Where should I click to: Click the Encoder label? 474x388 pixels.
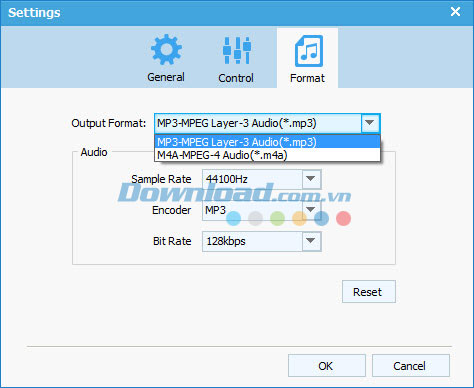[x=172, y=210]
